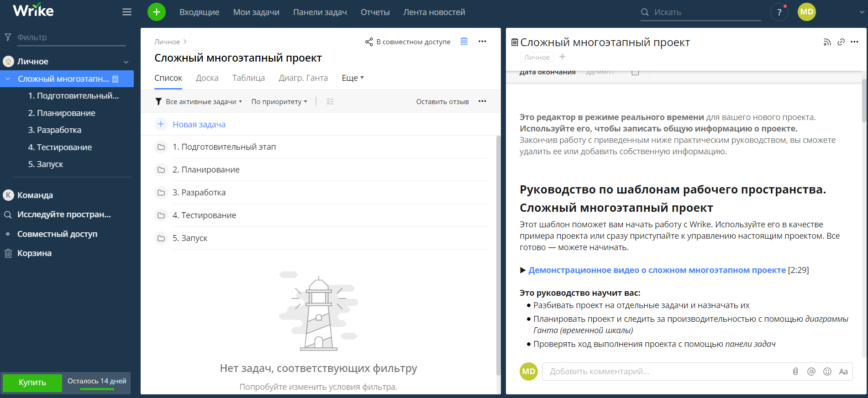
Task: Expand the demo video disclosure triangle
Action: pos(523,270)
